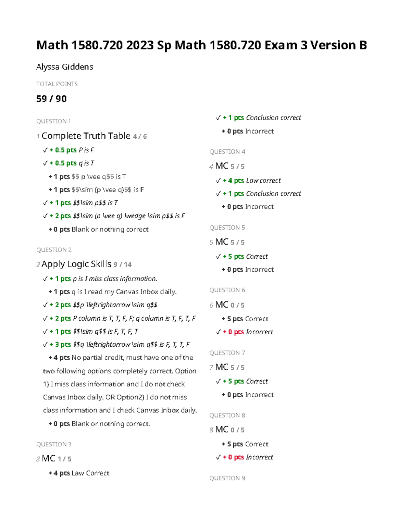Viewport: 411px width, 532px height.
Task: Click the checkmark next to Question 6 red "0 pts Incorrect"
Action: click(x=218, y=332)
